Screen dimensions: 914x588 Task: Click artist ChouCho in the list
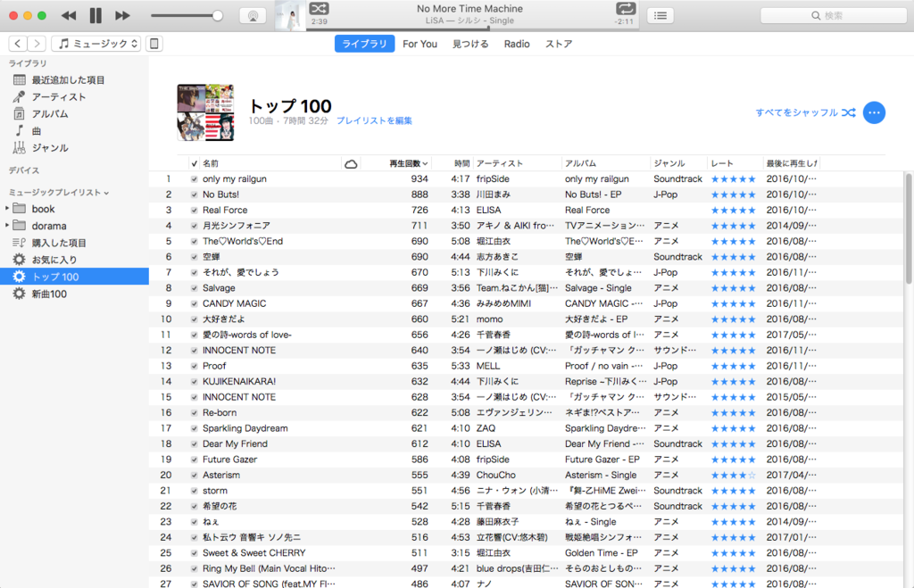point(496,475)
